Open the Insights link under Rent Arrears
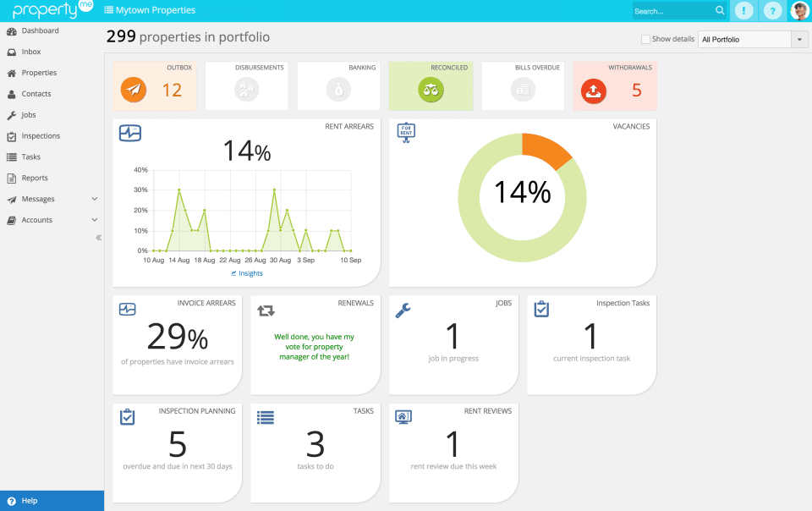812x511 pixels. point(246,272)
